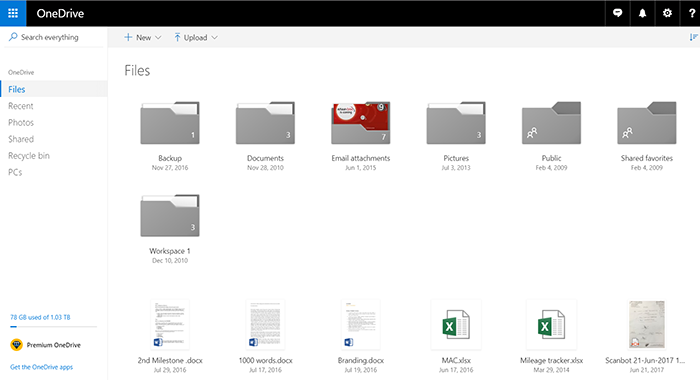The height and width of the screenshot is (380, 700).
Task: Click the Upload arrow icon
Action: [177, 37]
